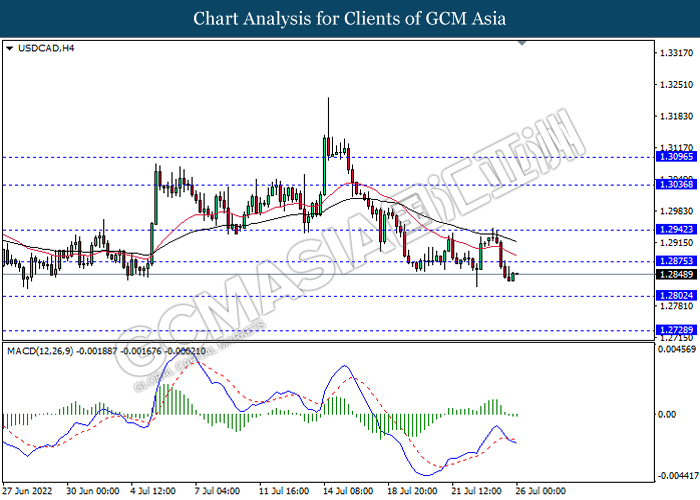The height and width of the screenshot is (500, 700).
Task: Click the 4 Jul 12:00 time label
Action: [153, 491]
